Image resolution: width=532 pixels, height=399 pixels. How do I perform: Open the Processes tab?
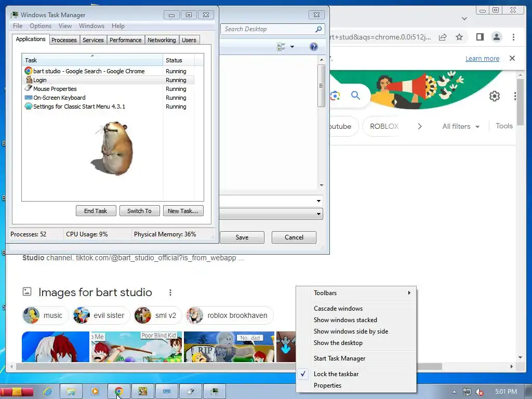(x=64, y=40)
